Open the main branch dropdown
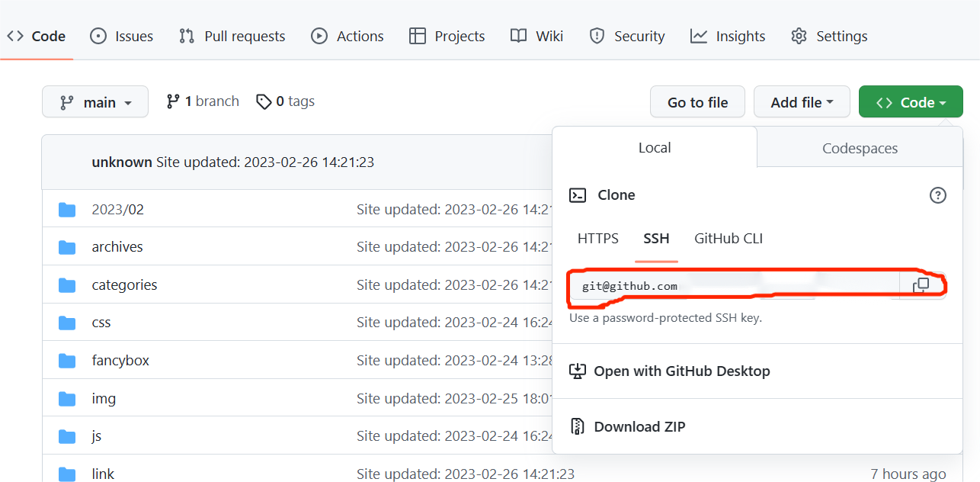980x482 pixels. (95, 102)
